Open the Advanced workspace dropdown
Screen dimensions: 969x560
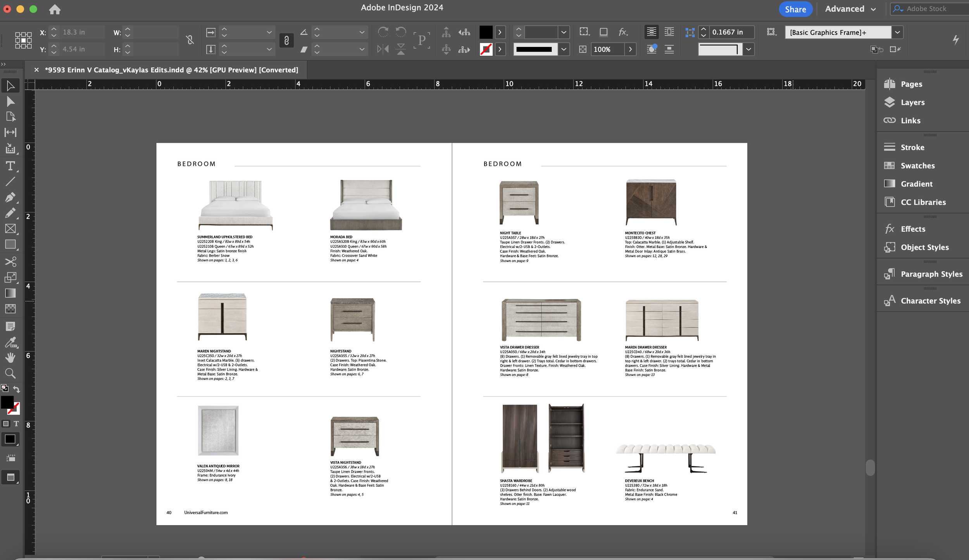(x=850, y=9)
